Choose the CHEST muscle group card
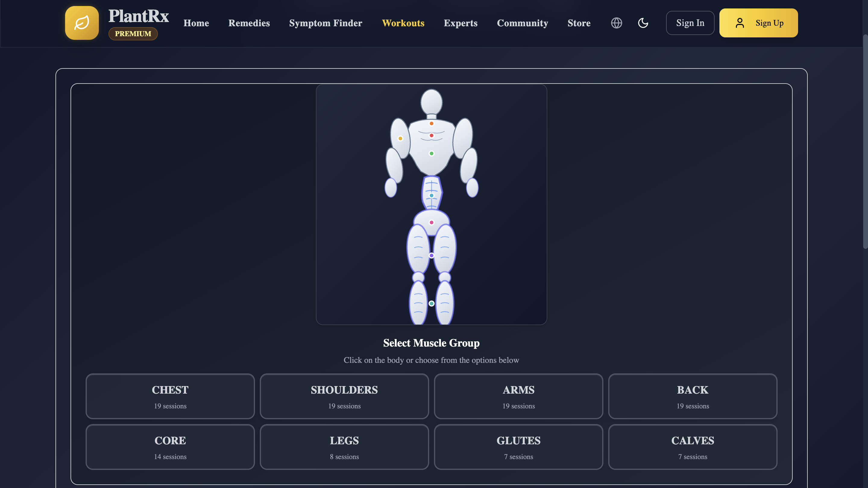This screenshot has height=488, width=868. click(x=170, y=396)
